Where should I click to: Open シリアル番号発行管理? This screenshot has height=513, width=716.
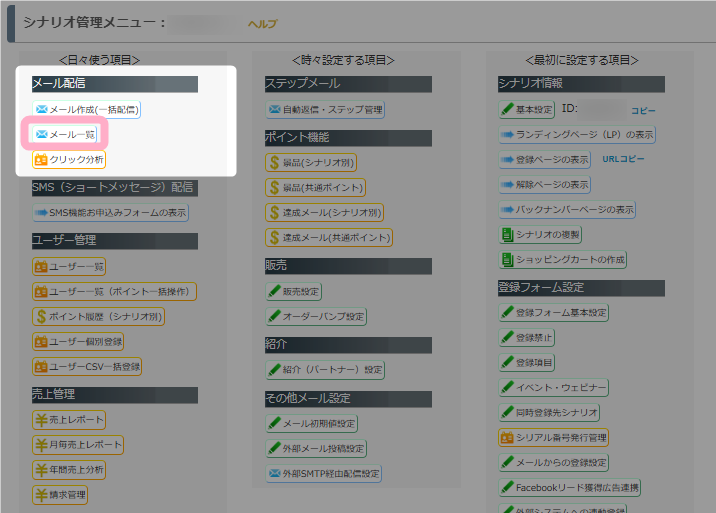pos(554,437)
